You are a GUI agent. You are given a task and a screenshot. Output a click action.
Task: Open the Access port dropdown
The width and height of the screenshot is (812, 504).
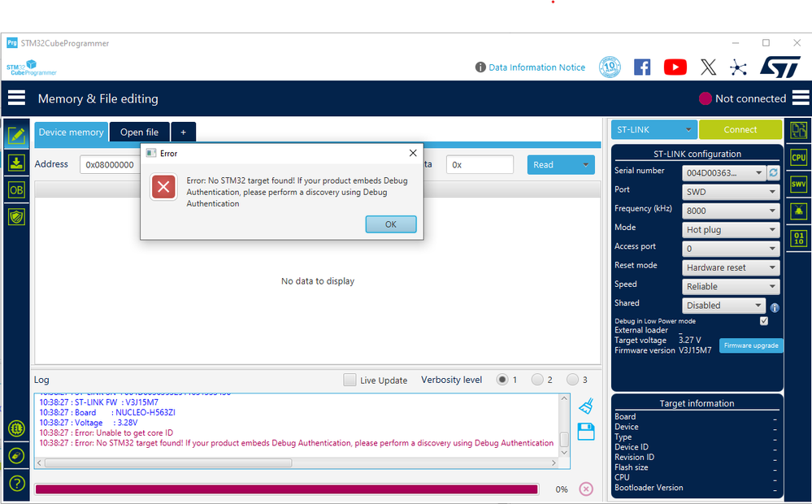731,249
